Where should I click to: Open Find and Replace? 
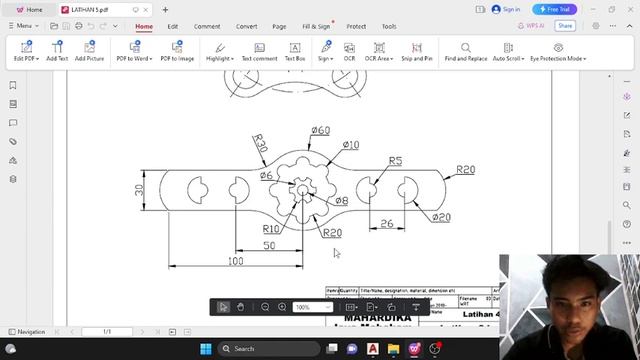click(x=466, y=51)
